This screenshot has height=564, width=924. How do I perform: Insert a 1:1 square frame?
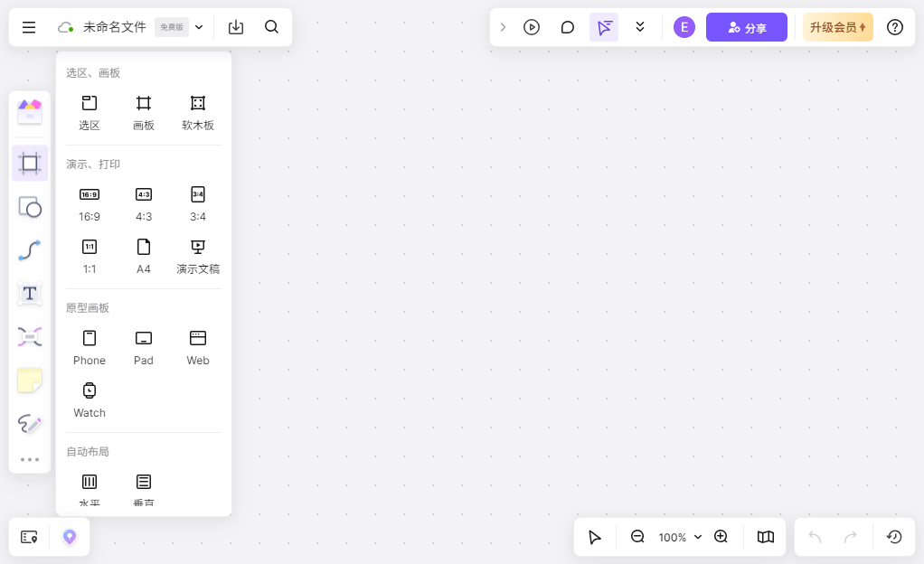tap(90, 257)
